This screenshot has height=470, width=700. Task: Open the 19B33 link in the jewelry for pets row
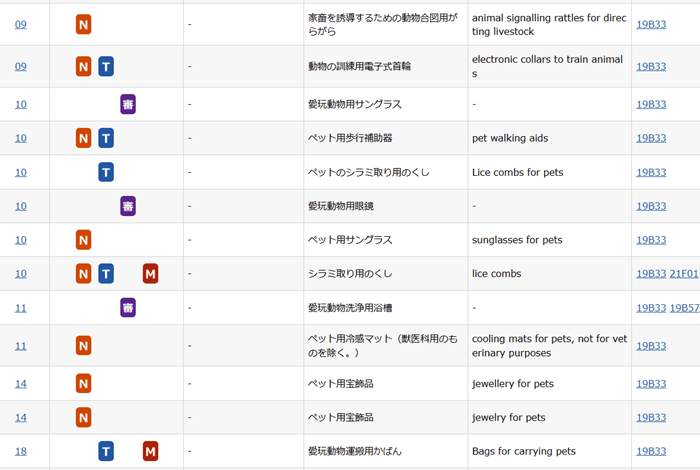651,418
